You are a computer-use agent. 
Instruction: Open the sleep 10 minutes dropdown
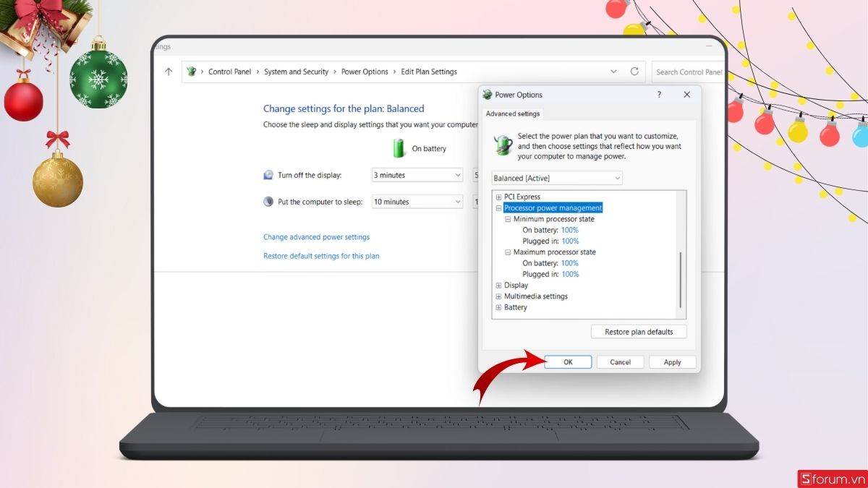click(x=417, y=202)
